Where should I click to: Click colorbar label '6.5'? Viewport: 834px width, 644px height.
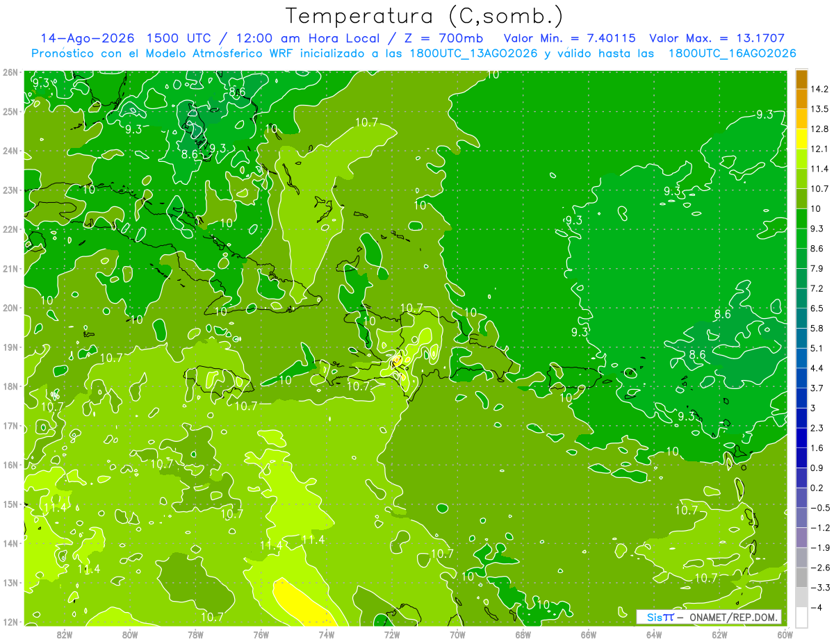(817, 308)
